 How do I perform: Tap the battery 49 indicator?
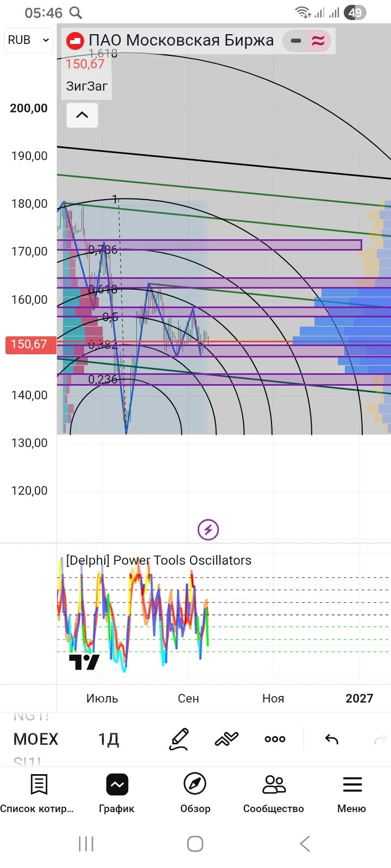[355, 12]
